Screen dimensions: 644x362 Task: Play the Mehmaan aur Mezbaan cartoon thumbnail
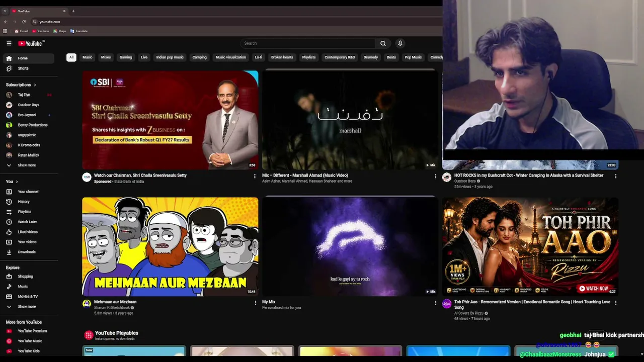pos(170,246)
